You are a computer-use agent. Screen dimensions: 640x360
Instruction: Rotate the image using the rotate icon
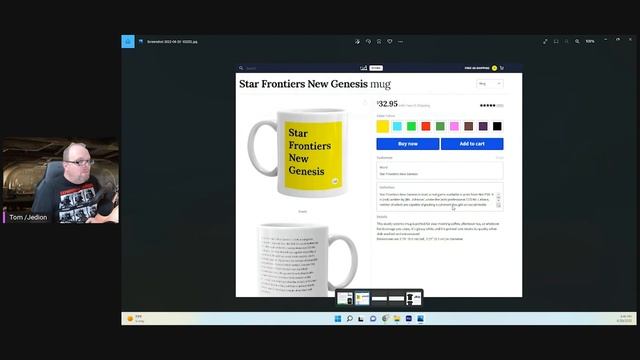[368, 42]
